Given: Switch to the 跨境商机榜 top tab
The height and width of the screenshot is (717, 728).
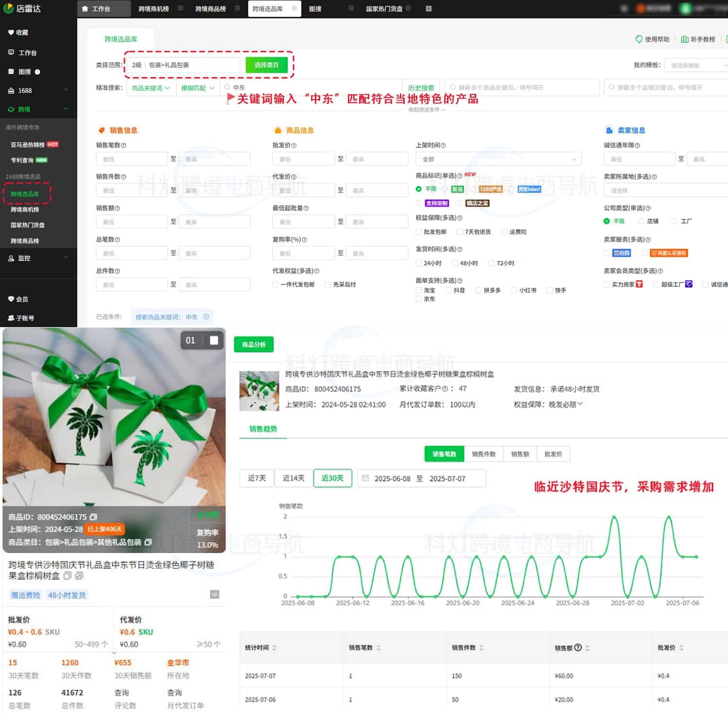Looking at the screenshot, I should click(154, 9).
